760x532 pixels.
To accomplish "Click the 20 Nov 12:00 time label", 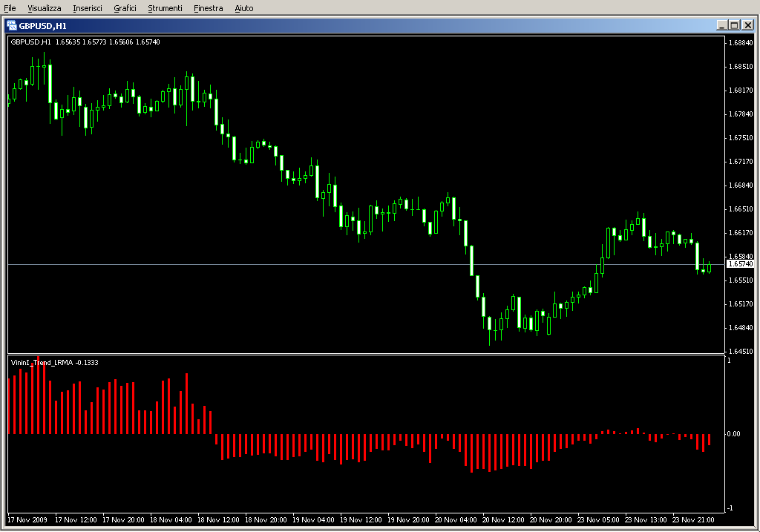I will pos(503,520).
